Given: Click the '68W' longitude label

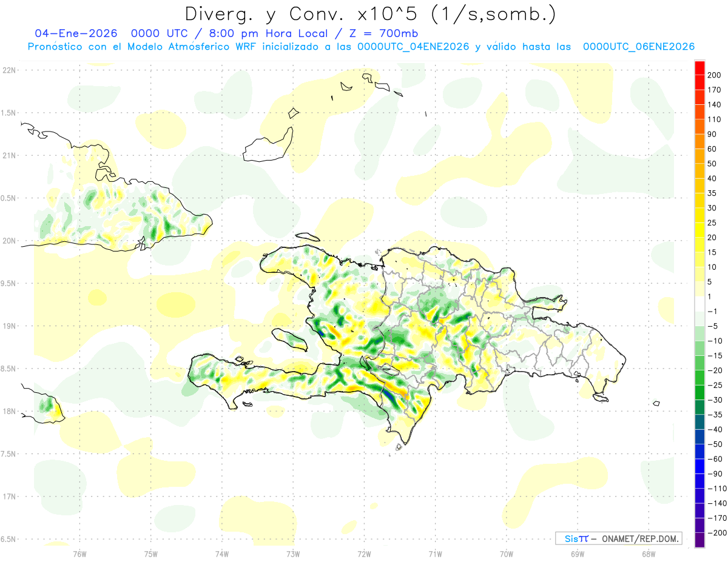Looking at the screenshot, I should tap(649, 553).
